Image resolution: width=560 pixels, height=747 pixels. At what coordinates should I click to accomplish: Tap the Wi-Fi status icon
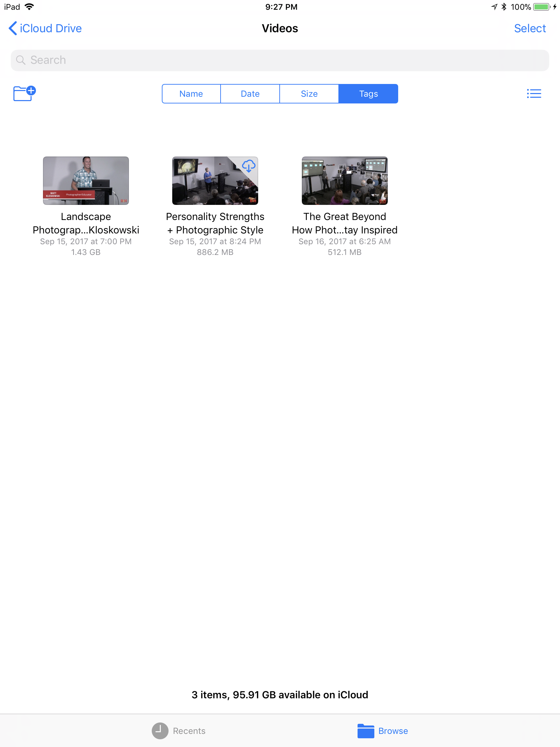point(30,7)
